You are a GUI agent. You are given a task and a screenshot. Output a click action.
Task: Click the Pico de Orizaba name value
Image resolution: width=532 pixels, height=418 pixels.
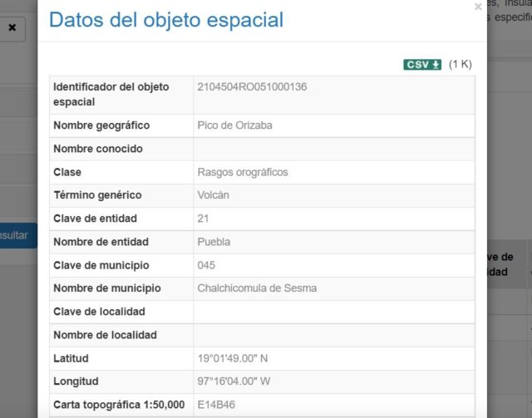click(x=234, y=125)
